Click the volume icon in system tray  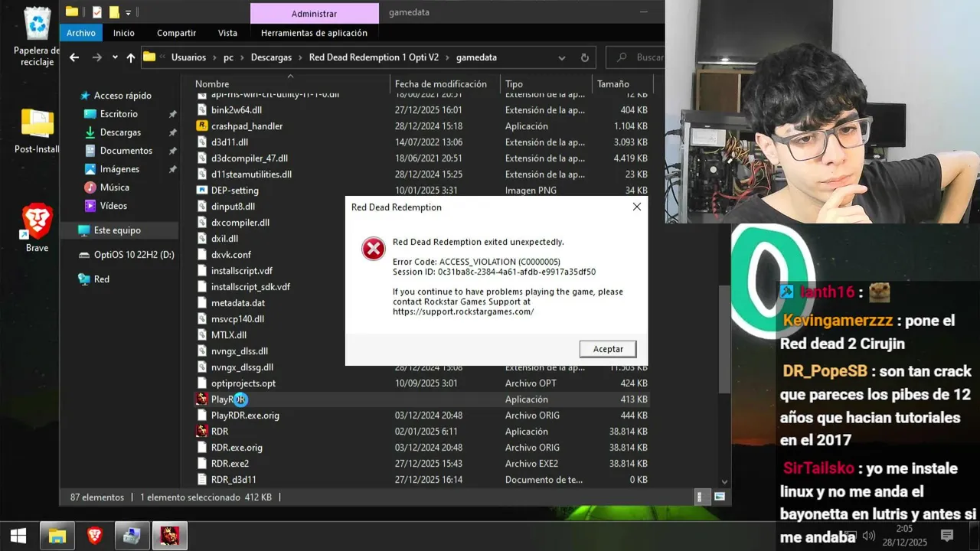point(869,536)
